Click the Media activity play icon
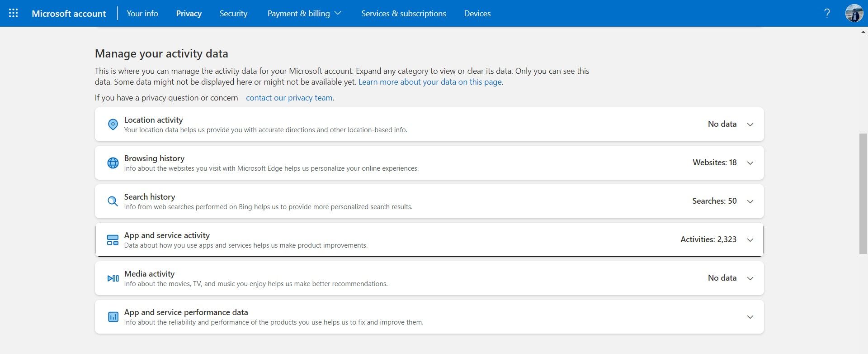This screenshot has width=868, height=354. 113,278
